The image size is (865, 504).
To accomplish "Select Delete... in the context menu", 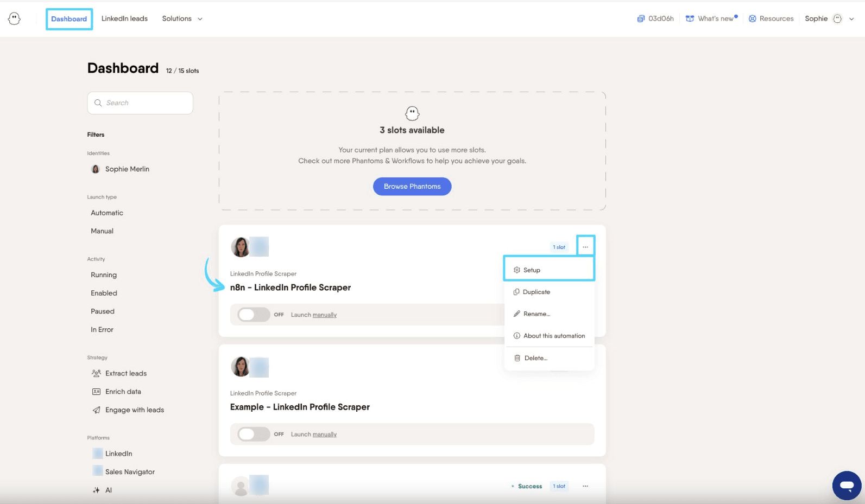I will pyautogui.click(x=550, y=358).
